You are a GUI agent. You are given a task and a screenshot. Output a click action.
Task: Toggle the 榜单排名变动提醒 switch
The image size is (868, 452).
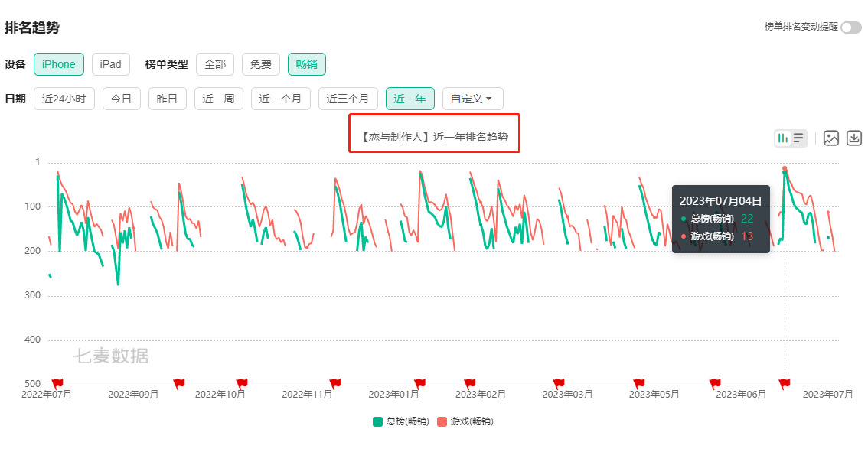pos(851,27)
